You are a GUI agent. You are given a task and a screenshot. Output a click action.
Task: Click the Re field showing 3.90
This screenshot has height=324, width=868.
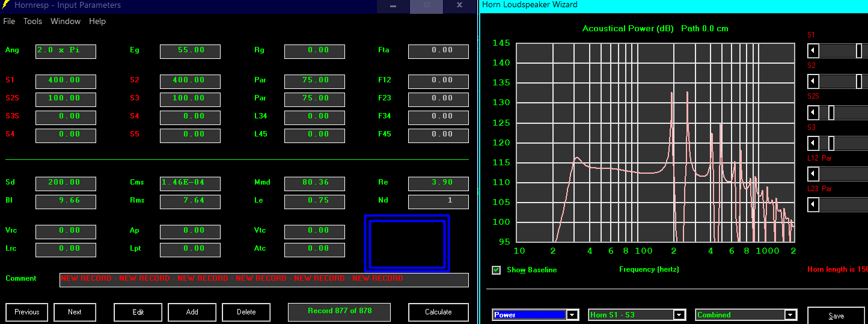point(438,183)
